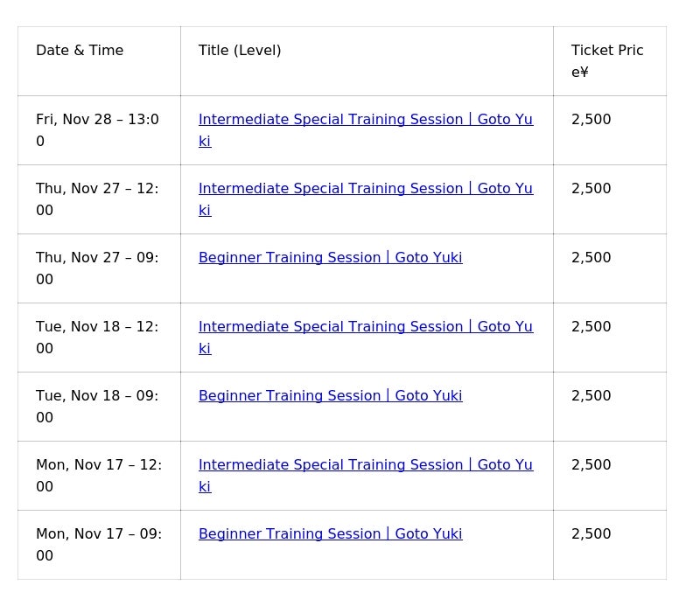The width and height of the screenshot is (700, 606).
Task: Select the Tue, Nov 18 – 12:00 date cell
Action: 97,338
